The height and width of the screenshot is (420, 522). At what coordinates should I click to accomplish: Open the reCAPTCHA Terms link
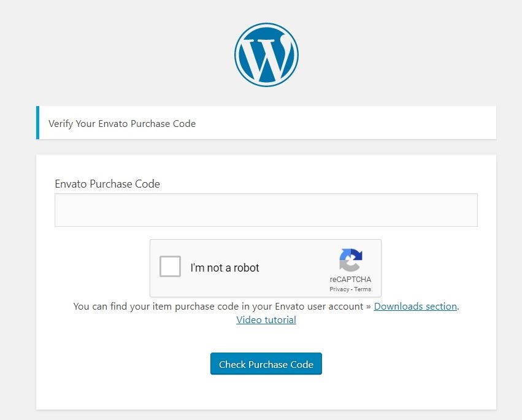[x=363, y=289]
